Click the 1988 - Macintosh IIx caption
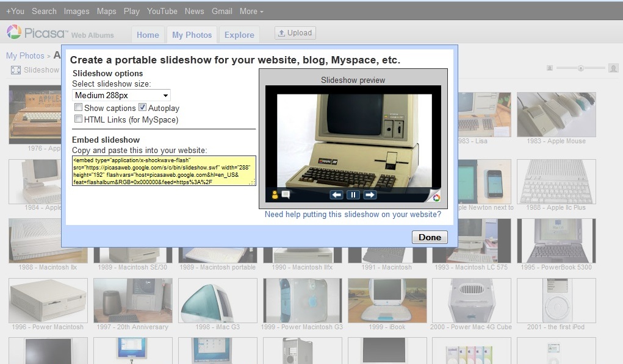The width and height of the screenshot is (623, 364). [x=48, y=267]
